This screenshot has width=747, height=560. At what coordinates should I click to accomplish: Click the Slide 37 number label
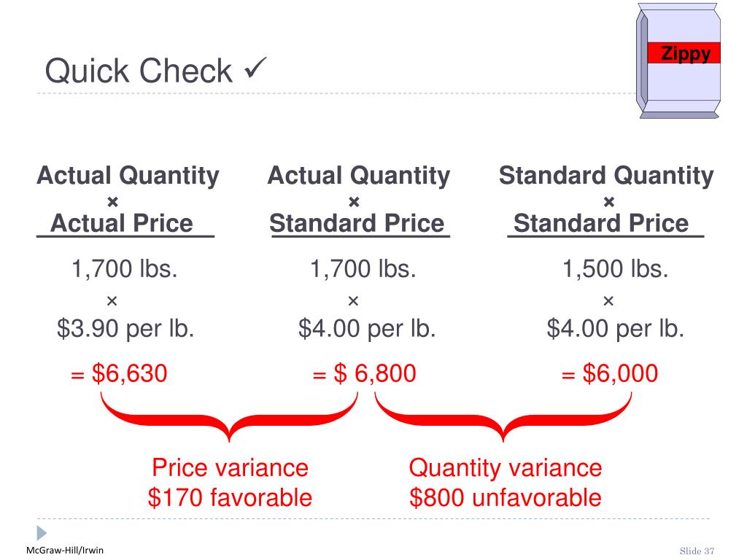697,551
